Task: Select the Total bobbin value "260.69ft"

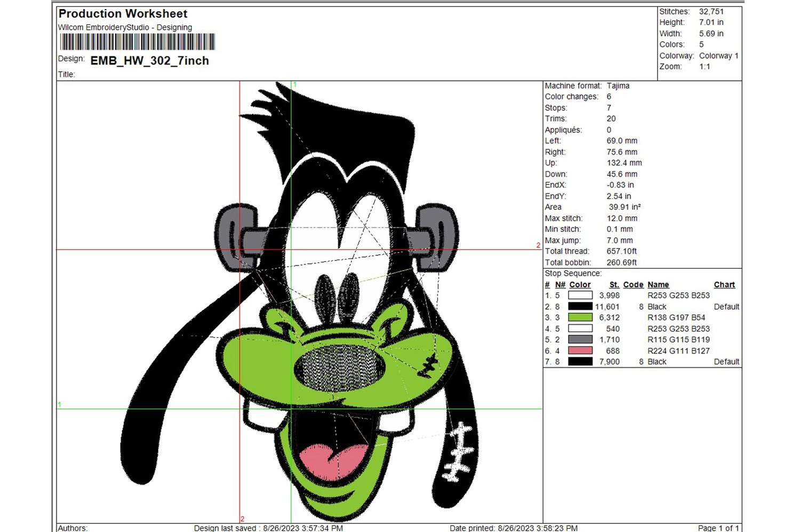Action: pos(622,262)
